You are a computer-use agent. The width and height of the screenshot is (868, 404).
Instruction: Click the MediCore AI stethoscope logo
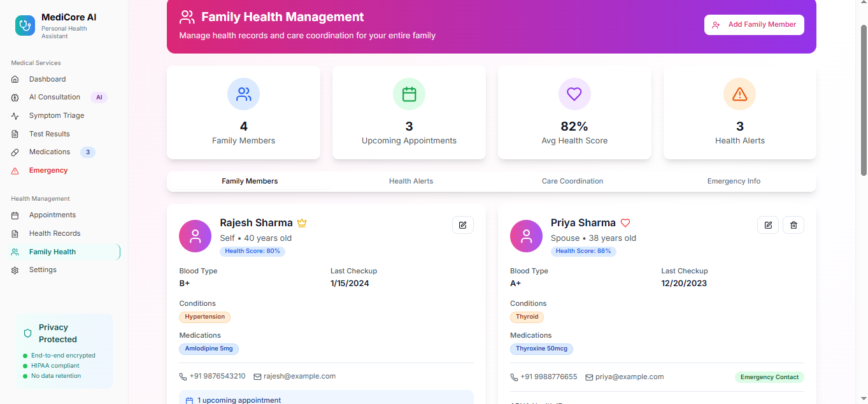tap(25, 25)
